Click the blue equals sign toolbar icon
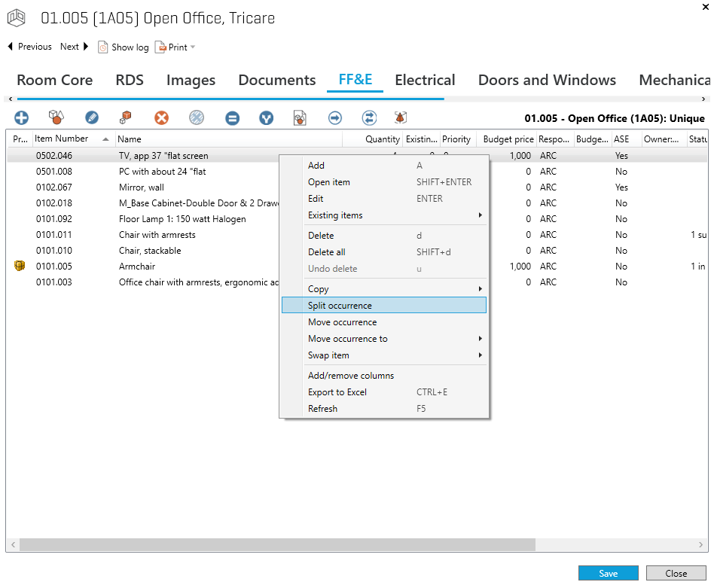The height and width of the screenshot is (588, 714). coord(232,117)
